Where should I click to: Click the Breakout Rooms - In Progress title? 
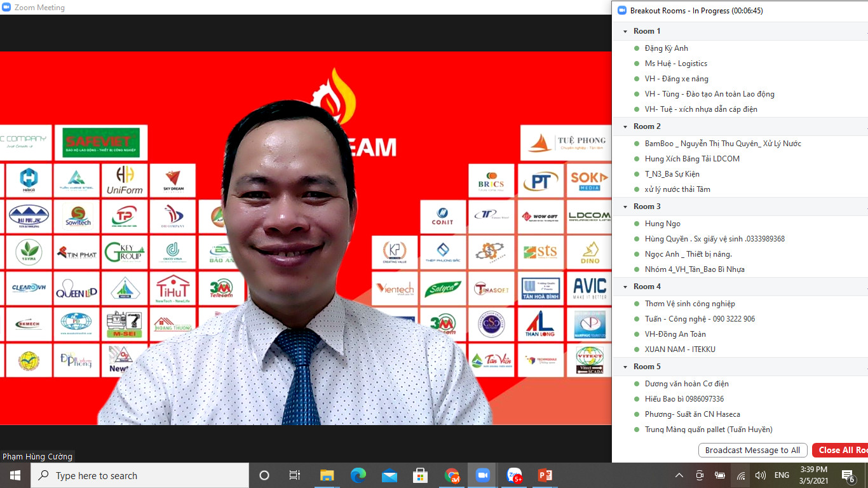coord(696,11)
